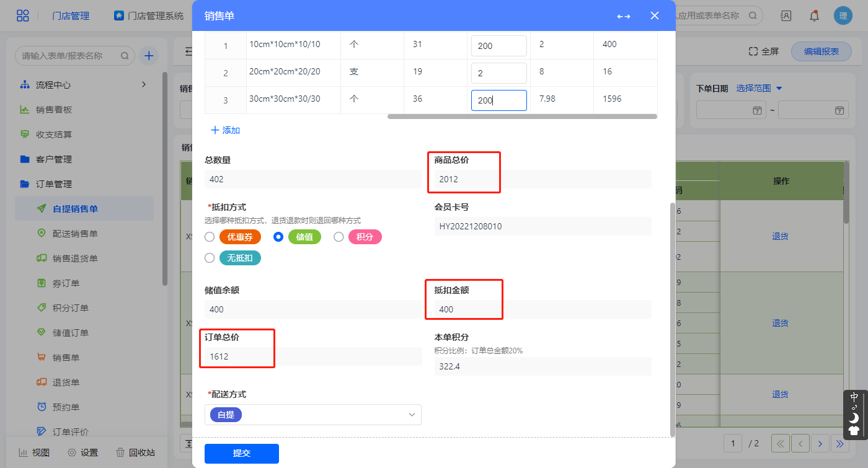Select the 无抵扣 radio option
Screen dimensions: 868x468
[210, 258]
